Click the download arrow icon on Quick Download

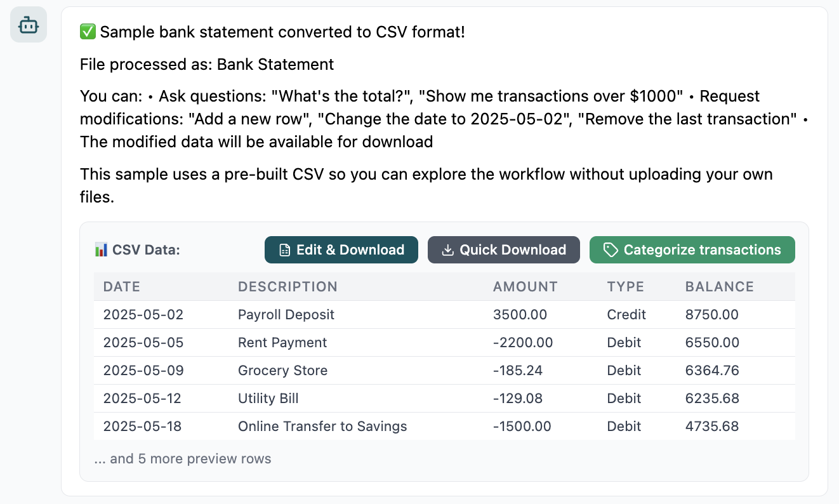click(x=447, y=250)
